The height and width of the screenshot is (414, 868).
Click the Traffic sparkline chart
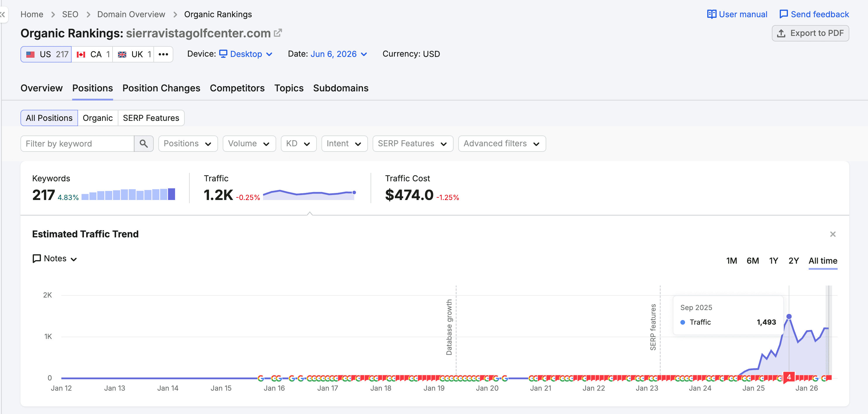coord(309,194)
